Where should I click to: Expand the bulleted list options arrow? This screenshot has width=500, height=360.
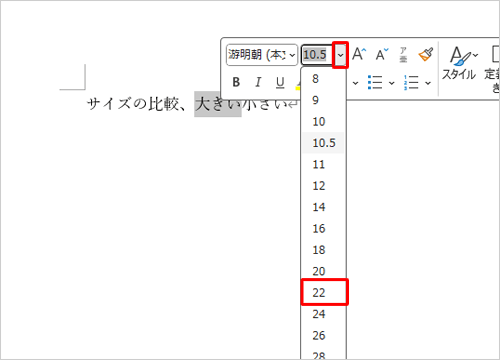click(392, 83)
